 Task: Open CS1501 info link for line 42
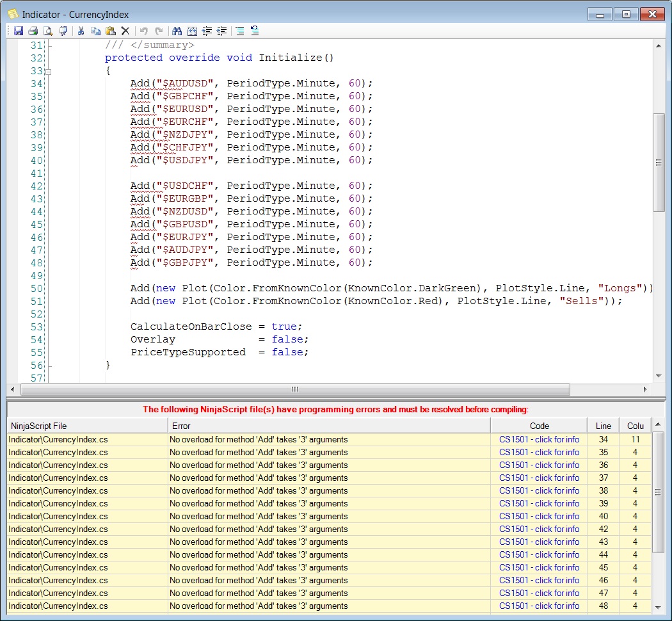pyautogui.click(x=539, y=529)
